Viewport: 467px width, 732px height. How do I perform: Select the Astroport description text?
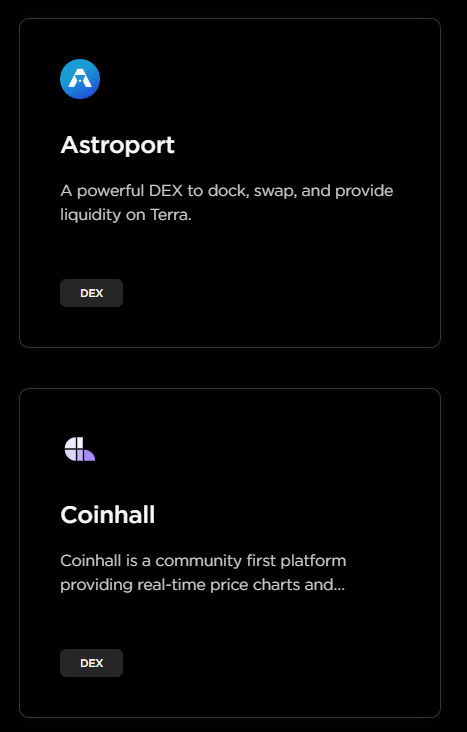226,203
